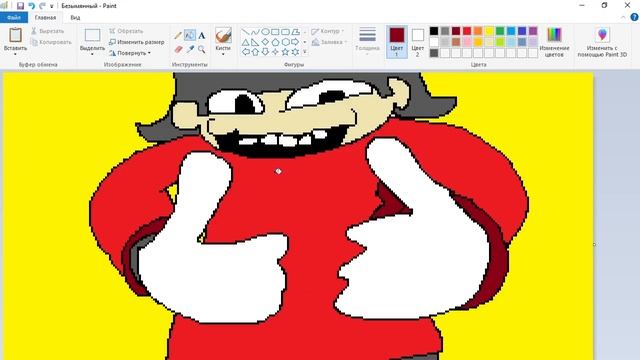Open the Файл menu
Viewport: 640px width, 360px height.
[x=14, y=18]
